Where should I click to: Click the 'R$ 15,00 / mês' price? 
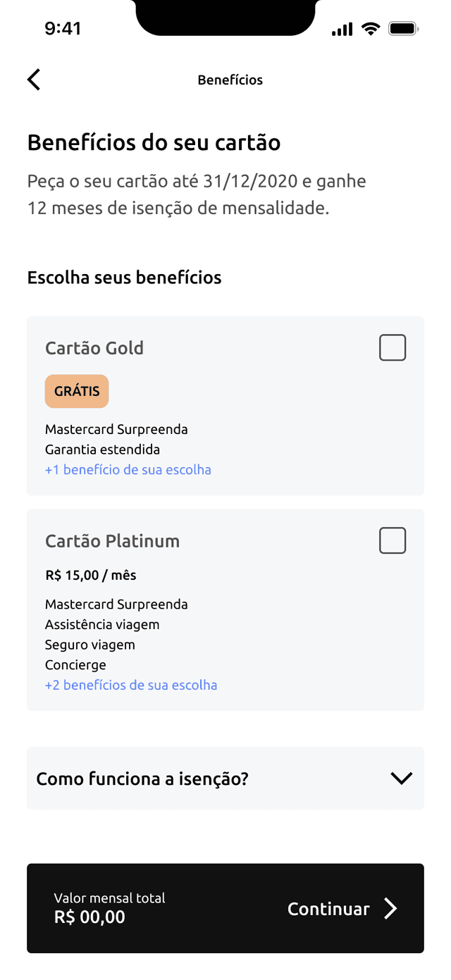(x=91, y=576)
